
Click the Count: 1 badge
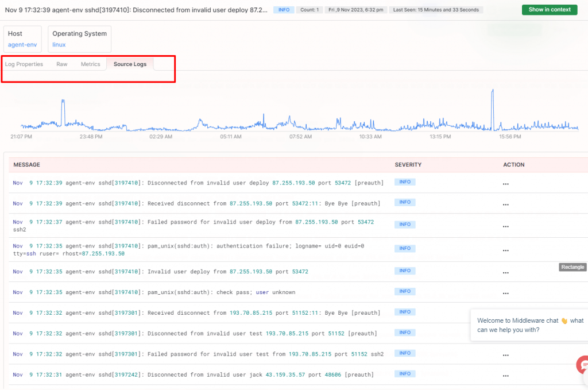coord(310,10)
